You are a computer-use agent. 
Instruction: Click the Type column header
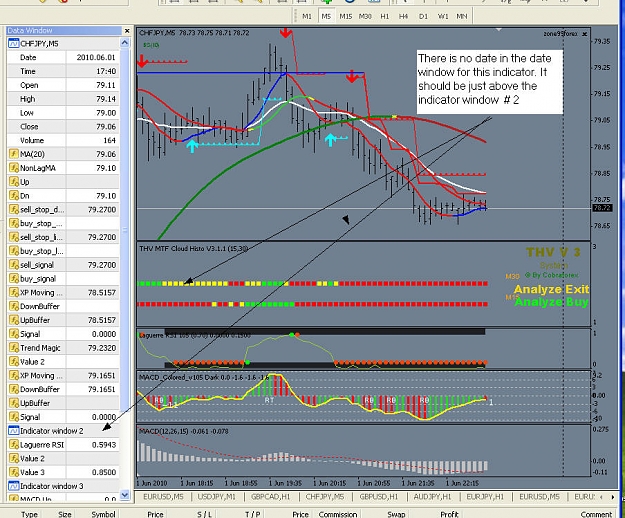click(x=29, y=514)
